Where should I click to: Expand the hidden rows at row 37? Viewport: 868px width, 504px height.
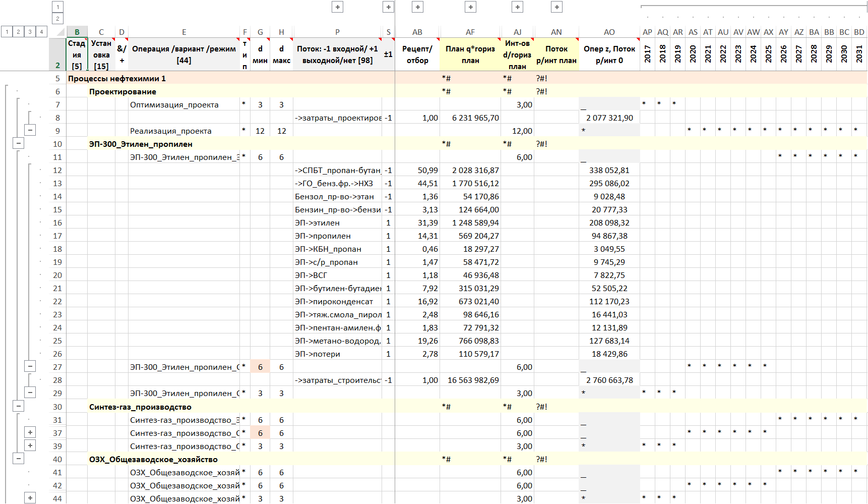click(x=30, y=432)
